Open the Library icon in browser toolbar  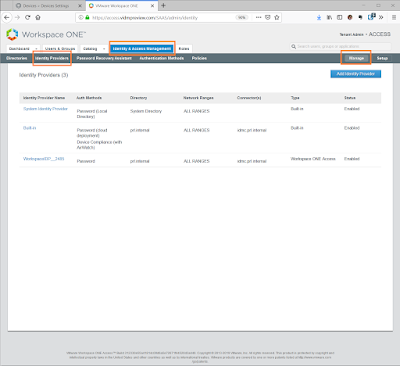329,18
